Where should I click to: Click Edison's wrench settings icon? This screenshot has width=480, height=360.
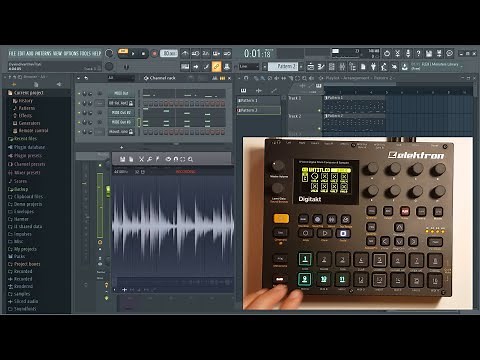149,159
